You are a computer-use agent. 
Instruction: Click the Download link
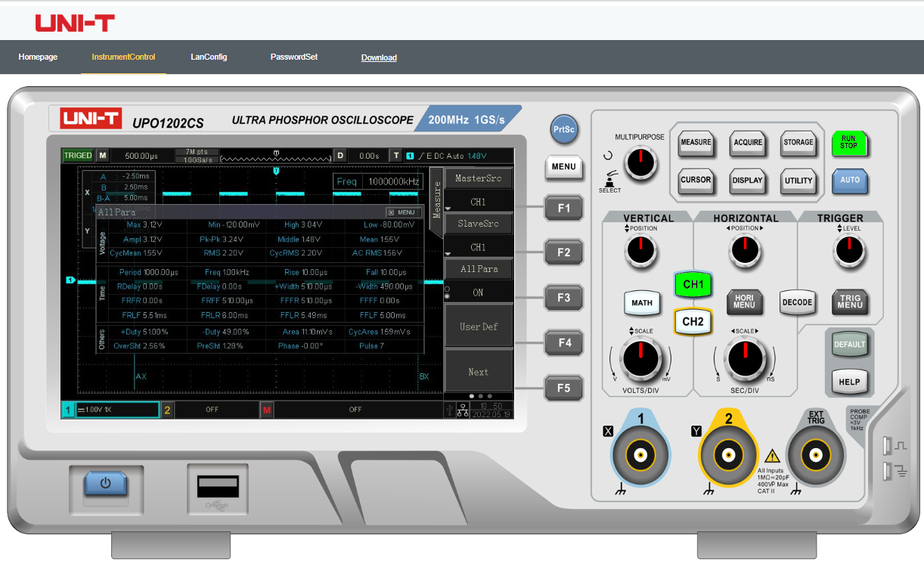coord(379,57)
